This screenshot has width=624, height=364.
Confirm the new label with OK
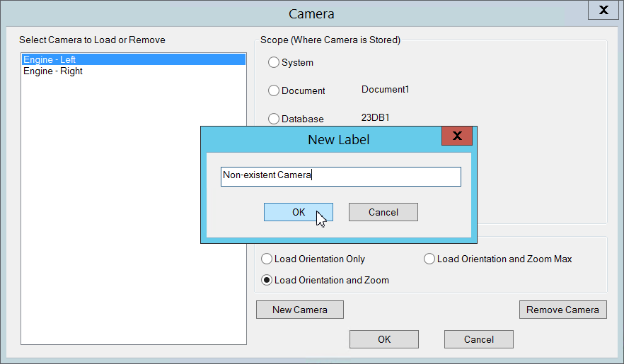(x=298, y=212)
